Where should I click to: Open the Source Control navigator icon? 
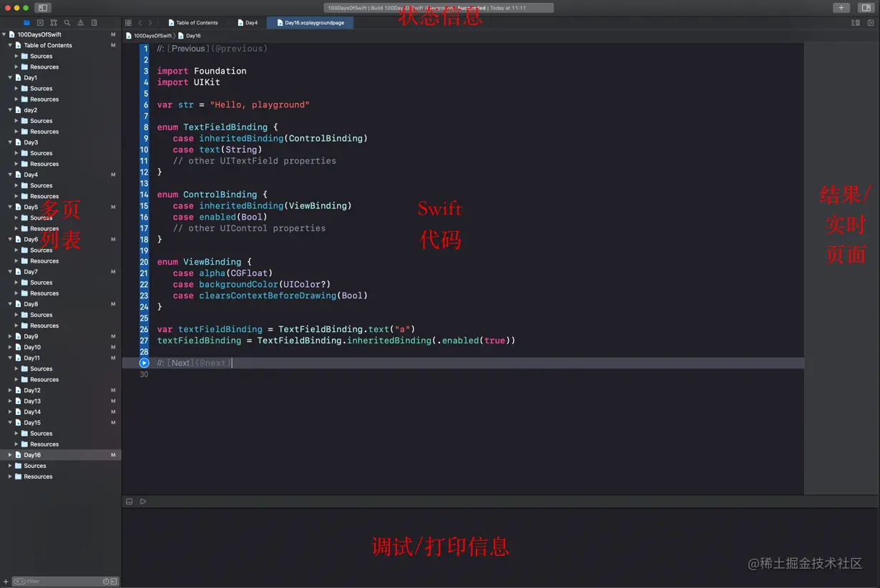click(40, 23)
